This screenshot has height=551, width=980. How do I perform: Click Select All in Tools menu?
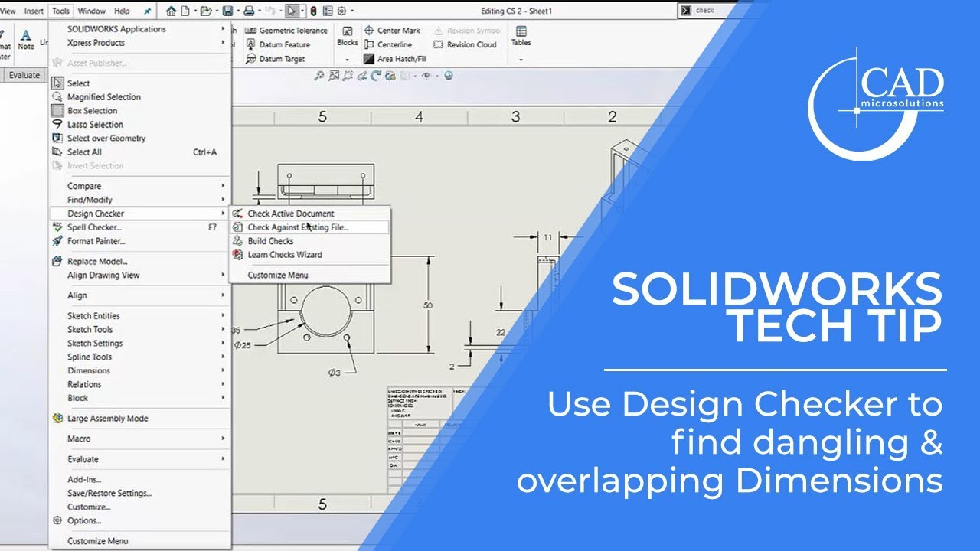click(x=139, y=152)
